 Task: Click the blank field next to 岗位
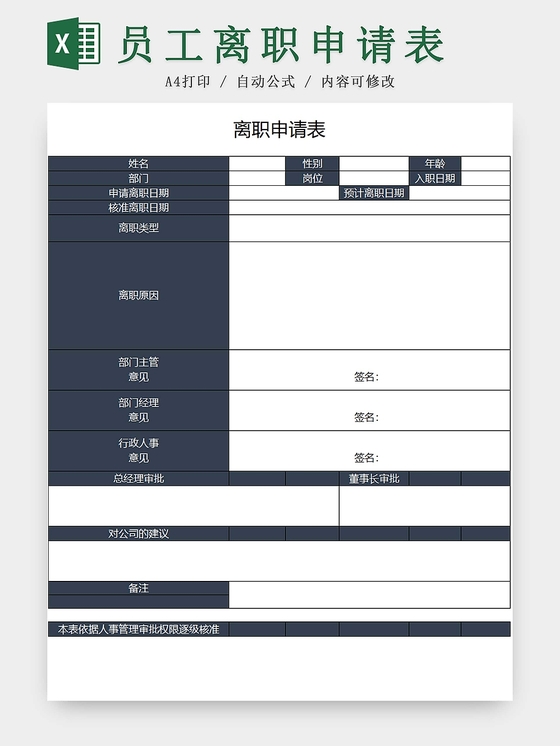click(374, 178)
